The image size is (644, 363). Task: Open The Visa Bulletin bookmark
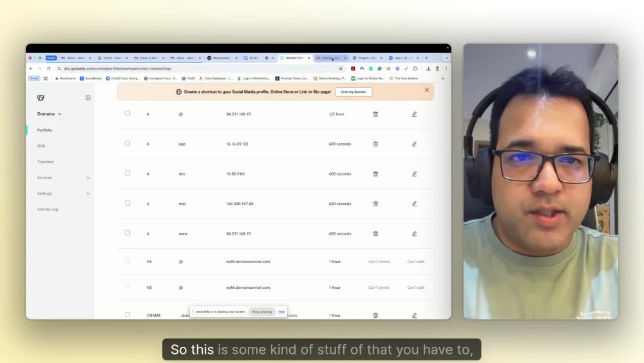tap(404, 79)
